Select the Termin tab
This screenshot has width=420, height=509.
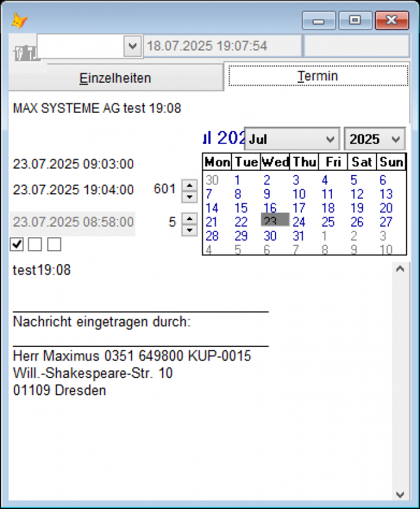tap(317, 76)
